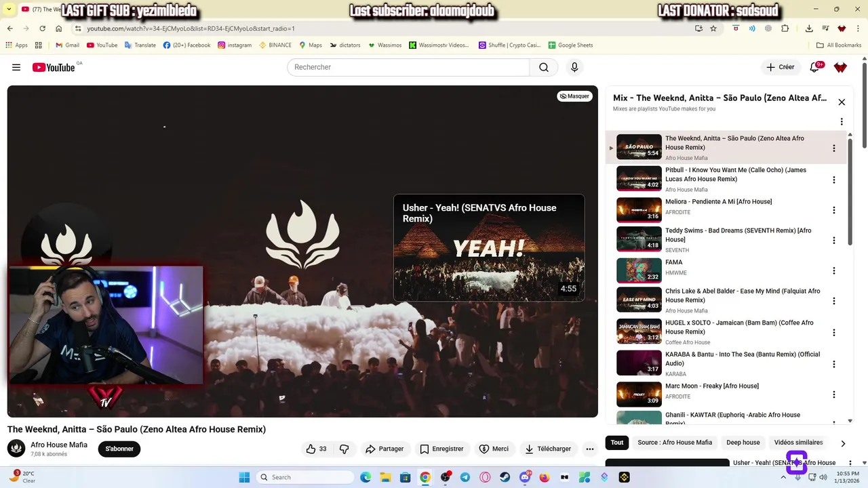Open the YouTube notifications bell
The height and width of the screenshot is (488, 868).
(814, 67)
